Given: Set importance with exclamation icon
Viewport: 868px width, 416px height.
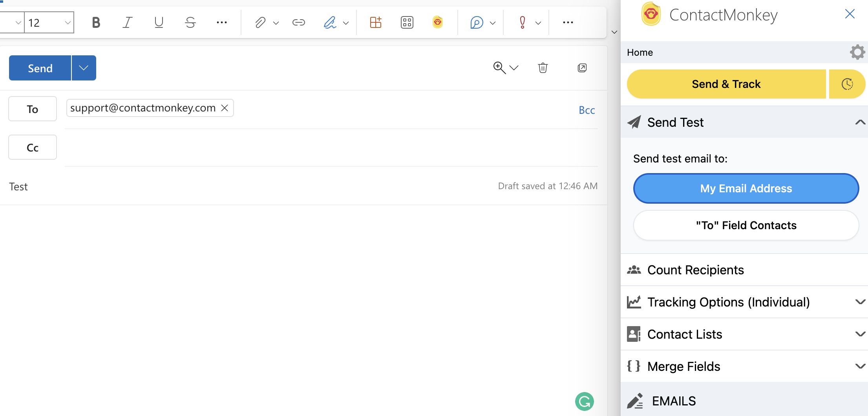Looking at the screenshot, I should point(523,22).
